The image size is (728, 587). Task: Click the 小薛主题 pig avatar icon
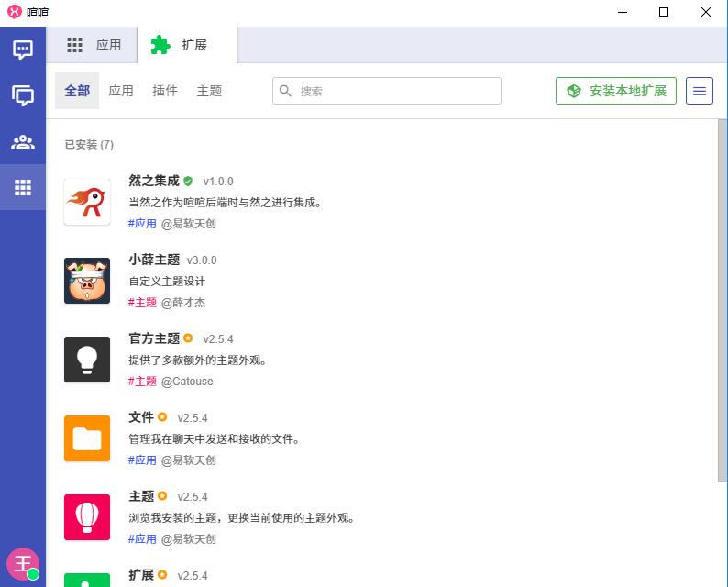click(87, 281)
